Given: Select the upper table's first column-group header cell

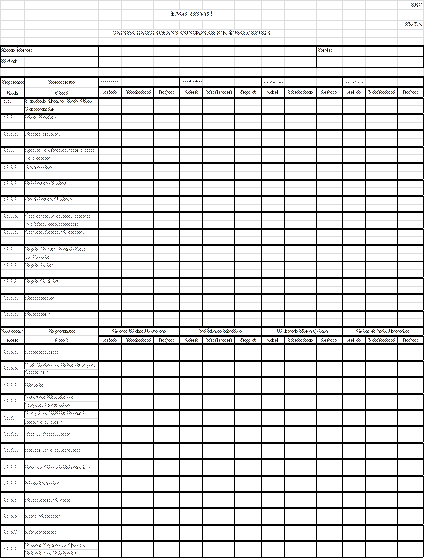Looking at the screenshot, I should click(139, 82).
